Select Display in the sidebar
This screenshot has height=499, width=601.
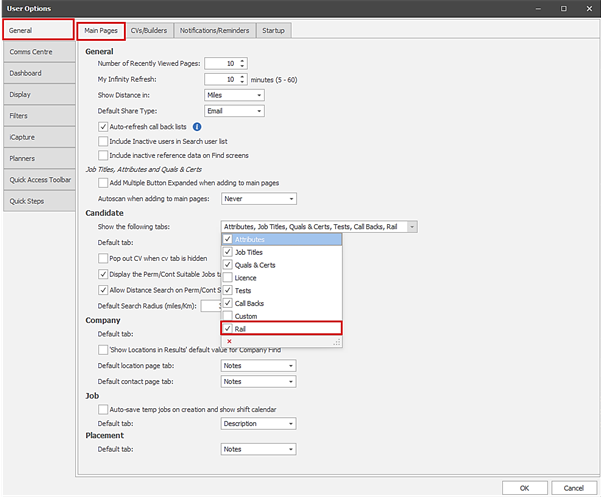[39, 95]
